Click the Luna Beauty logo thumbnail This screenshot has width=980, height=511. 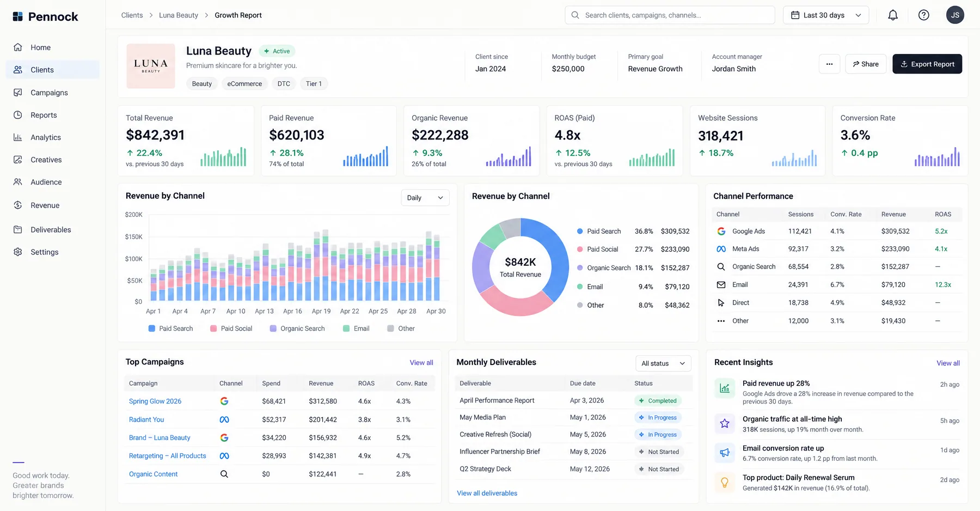151,66
